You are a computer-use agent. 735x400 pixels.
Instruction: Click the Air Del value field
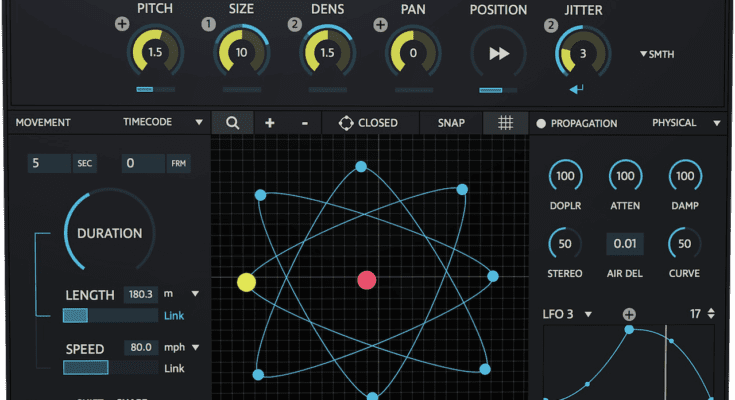click(x=625, y=244)
